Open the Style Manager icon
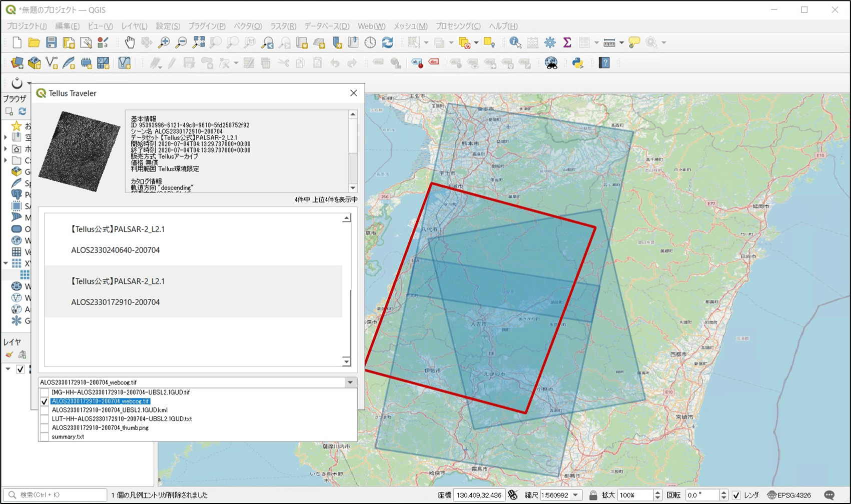 click(x=103, y=43)
